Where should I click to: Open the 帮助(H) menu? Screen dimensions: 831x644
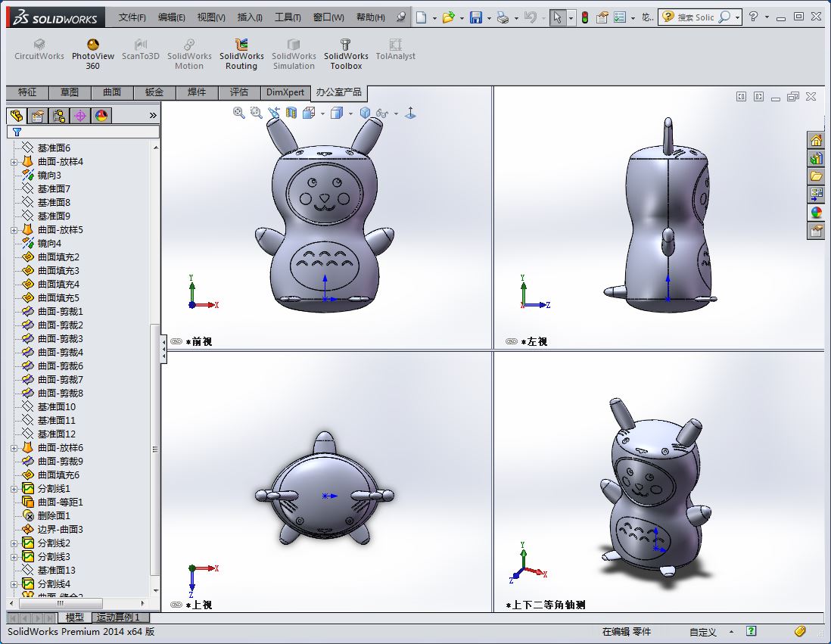(x=370, y=17)
